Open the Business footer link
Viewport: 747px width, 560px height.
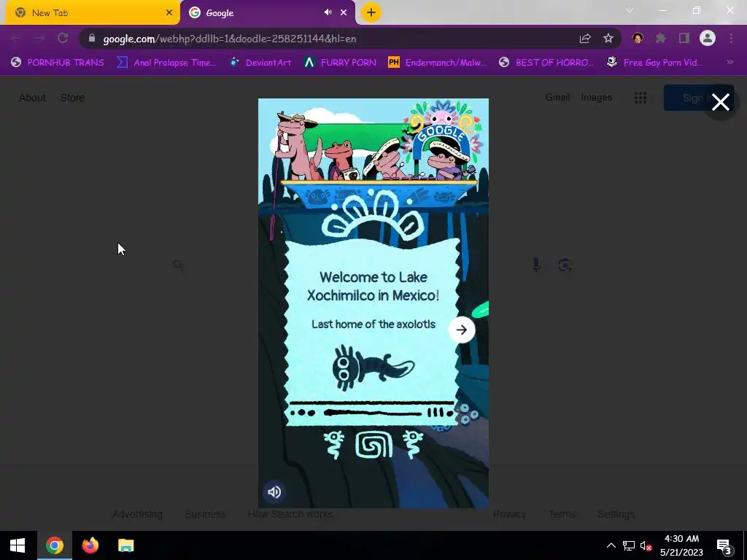[x=205, y=514]
